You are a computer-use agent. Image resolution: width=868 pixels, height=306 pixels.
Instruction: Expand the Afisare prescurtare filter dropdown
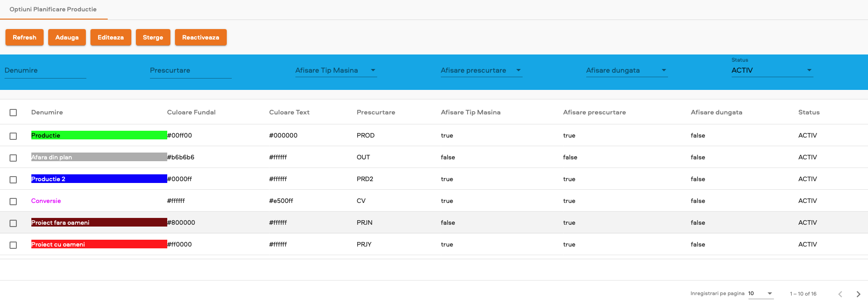coord(481,70)
